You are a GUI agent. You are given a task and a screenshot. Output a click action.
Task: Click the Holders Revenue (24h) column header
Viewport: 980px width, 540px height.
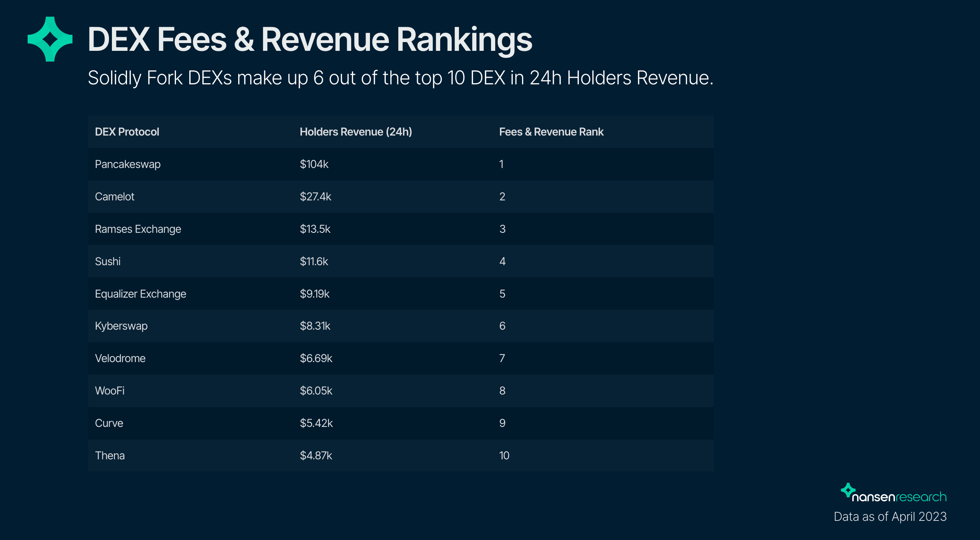click(x=356, y=132)
